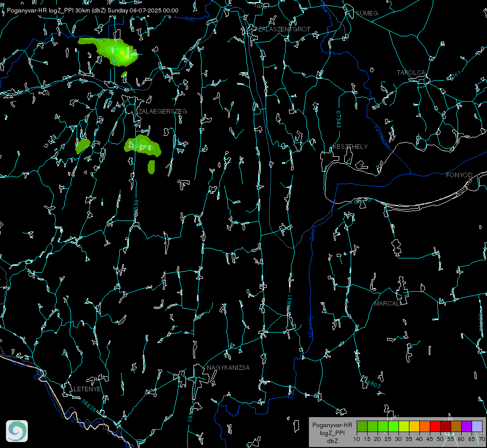Screen dimensions: 487x448
Task: Click the 'dbZ' unit label in the legend
Action: [332, 441]
